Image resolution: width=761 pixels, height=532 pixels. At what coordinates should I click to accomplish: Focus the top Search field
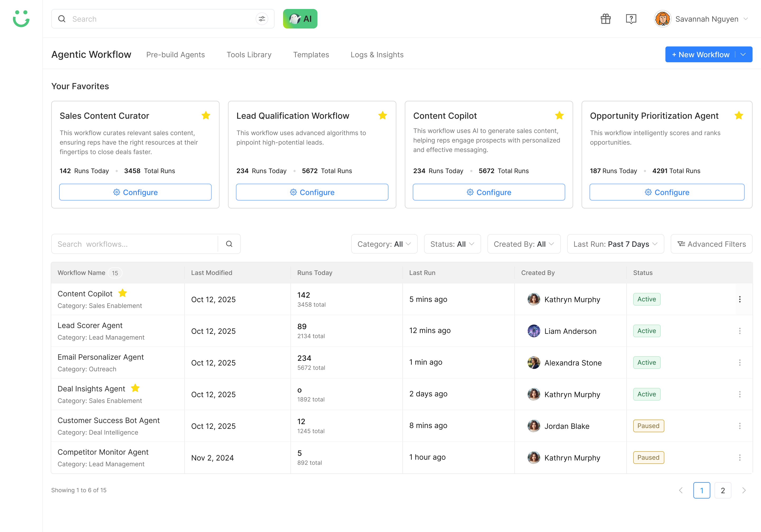(162, 19)
